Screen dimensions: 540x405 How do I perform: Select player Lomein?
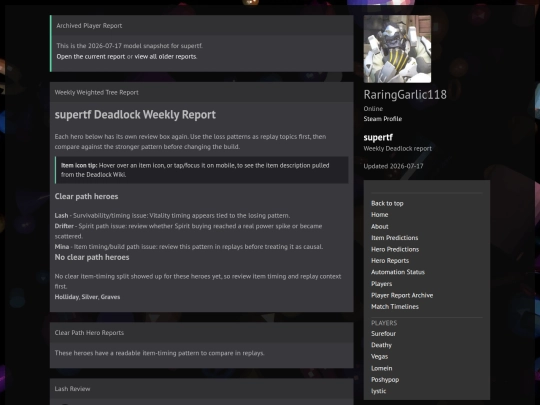(382, 368)
